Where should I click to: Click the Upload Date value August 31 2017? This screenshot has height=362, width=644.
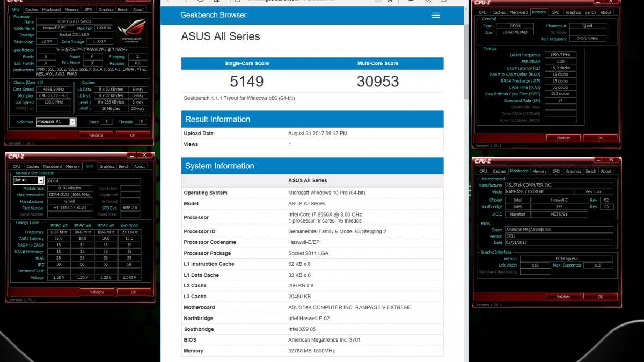(318, 134)
